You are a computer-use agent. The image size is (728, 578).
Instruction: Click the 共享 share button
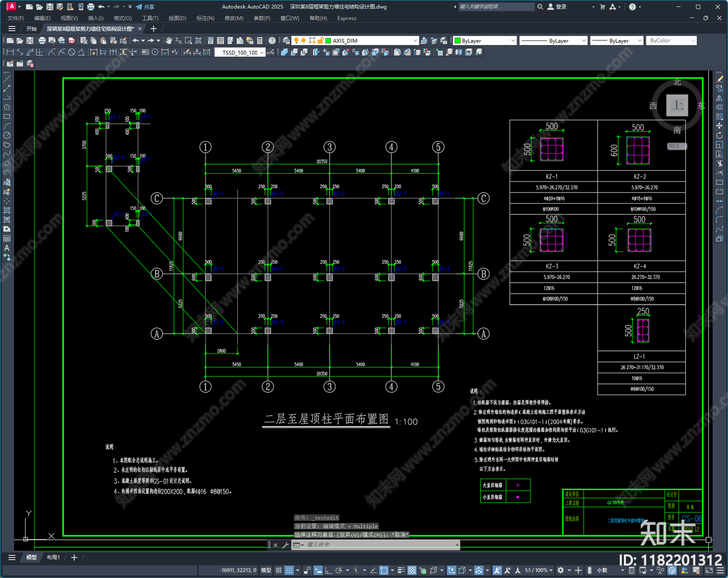click(x=146, y=7)
